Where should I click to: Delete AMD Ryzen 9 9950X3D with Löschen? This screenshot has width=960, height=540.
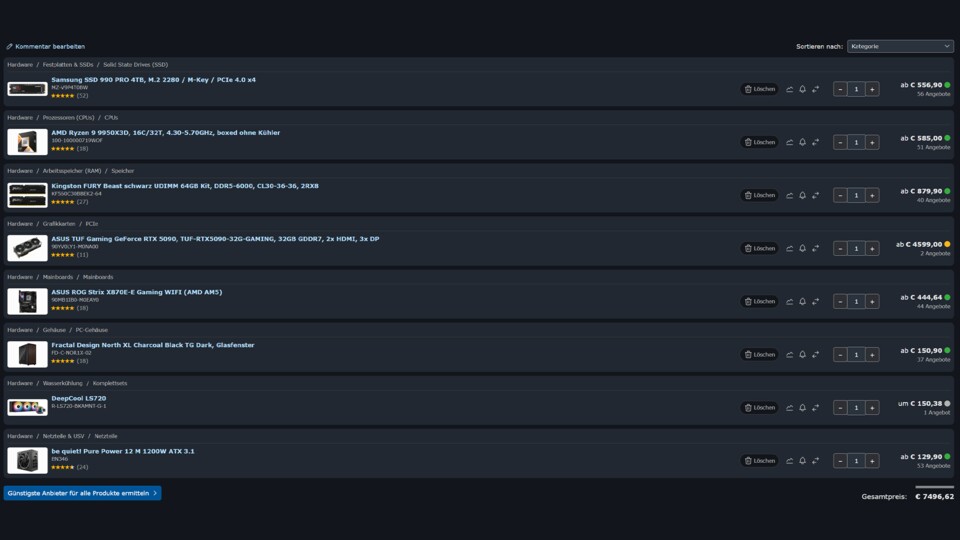click(759, 142)
